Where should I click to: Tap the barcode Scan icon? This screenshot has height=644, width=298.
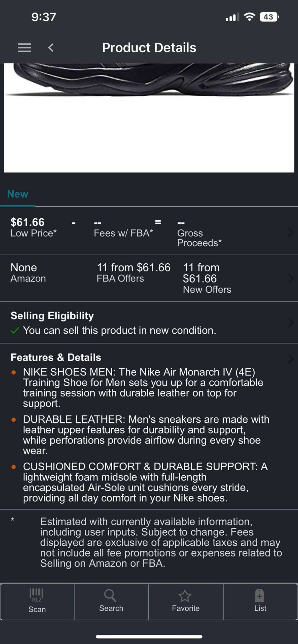click(37, 595)
